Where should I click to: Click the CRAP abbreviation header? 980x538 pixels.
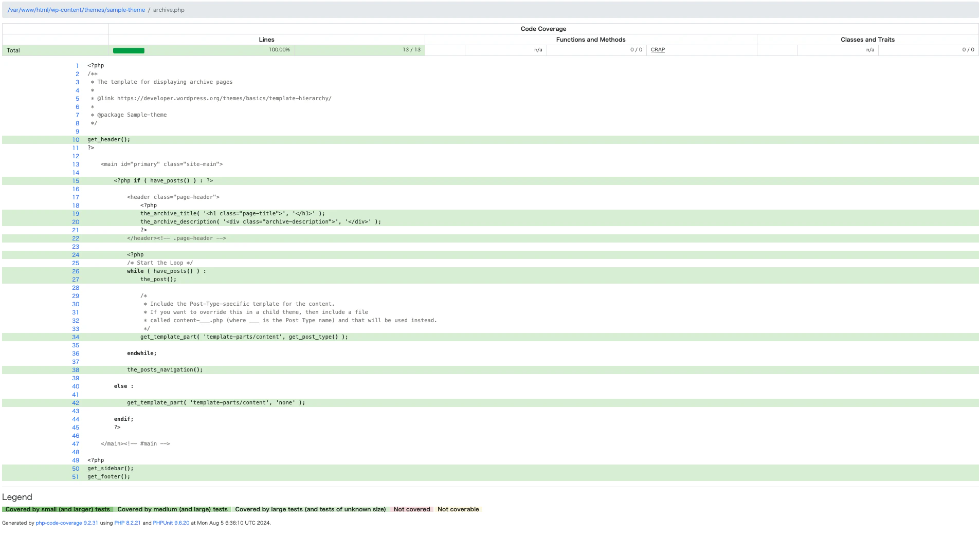(658, 50)
